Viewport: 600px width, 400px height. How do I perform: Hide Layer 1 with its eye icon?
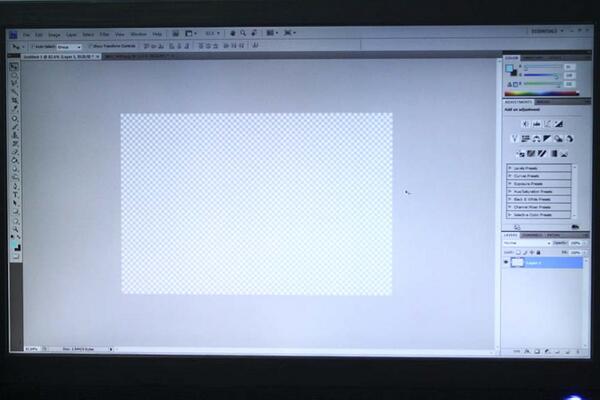506,263
